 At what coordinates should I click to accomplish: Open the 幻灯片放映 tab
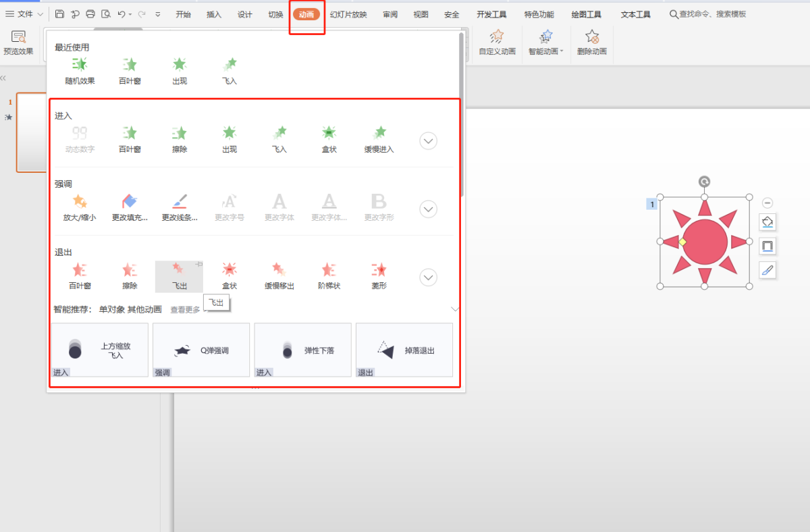coord(348,14)
